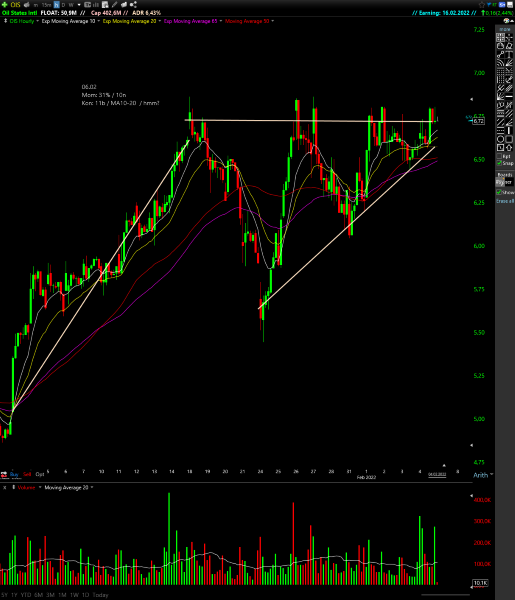Select the 6M range tab

coord(39,595)
